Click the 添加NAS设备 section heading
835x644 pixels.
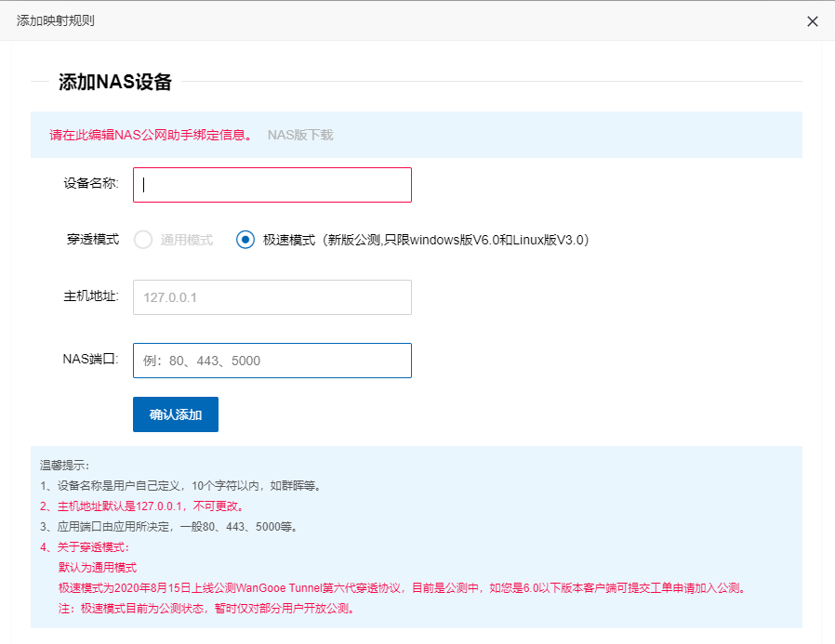click(115, 82)
